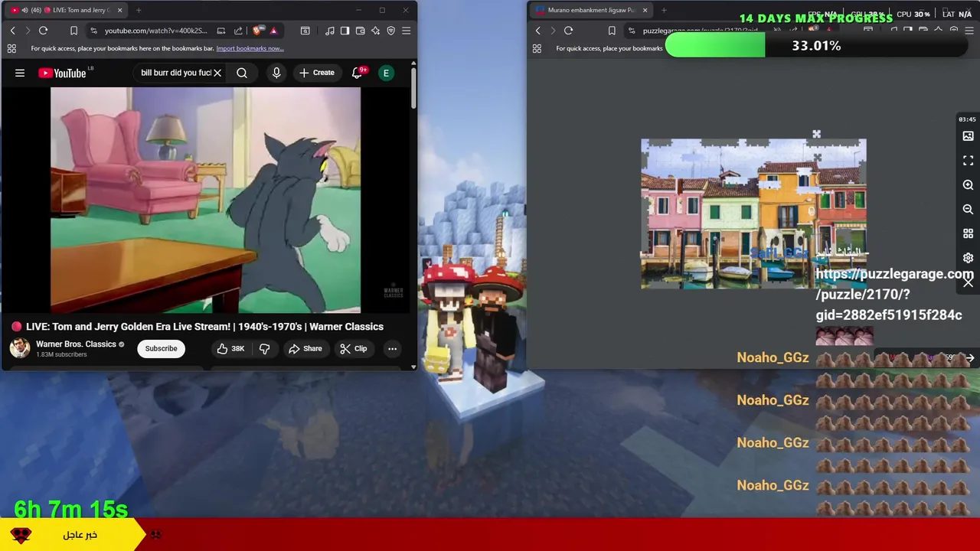Open the YouTube account avatar E
The image size is (980, 551).
click(386, 73)
